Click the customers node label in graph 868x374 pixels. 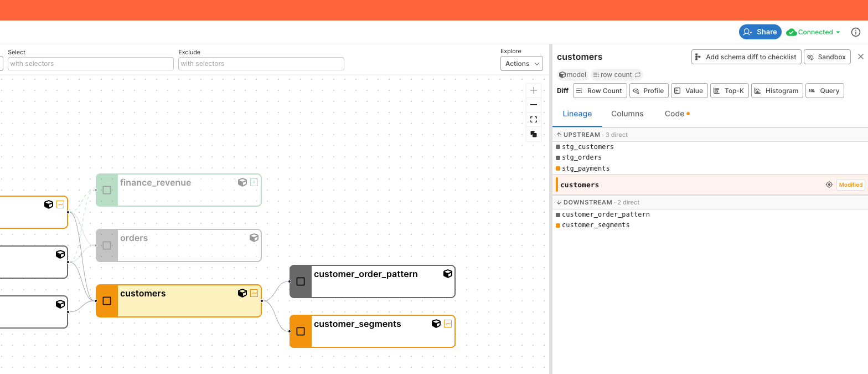point(143,294)
